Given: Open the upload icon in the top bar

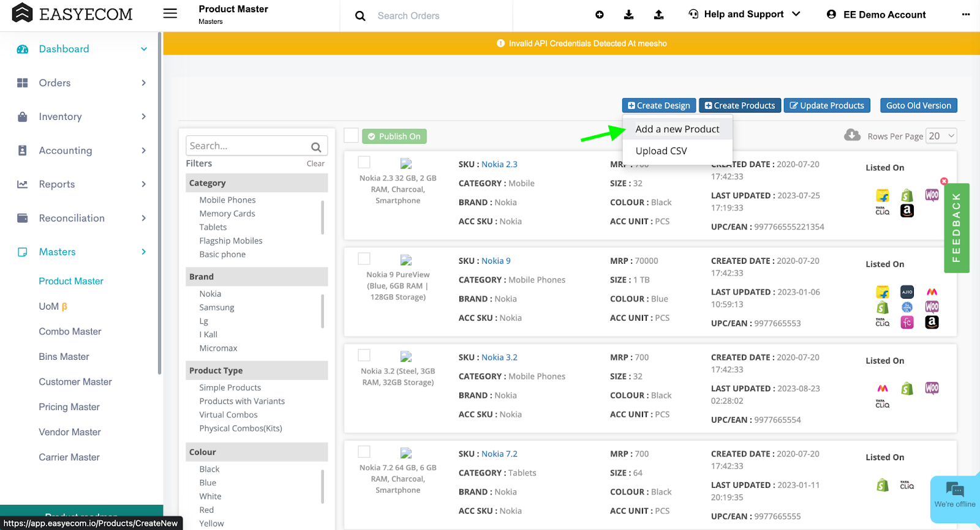Looking at the screenshot, I should click(659, 15).
